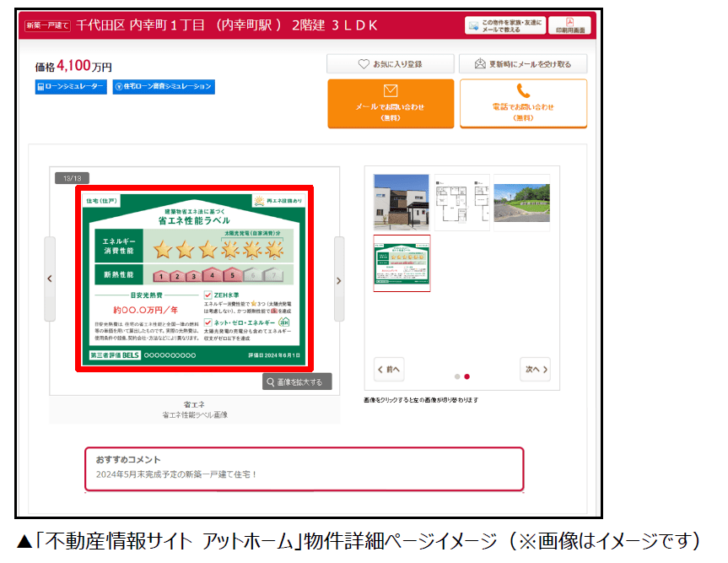Click the calculator icon on ローンシミュレーター
Image resolution: width=728 pixels, height=563 pixels.
(x=40, y=87)
